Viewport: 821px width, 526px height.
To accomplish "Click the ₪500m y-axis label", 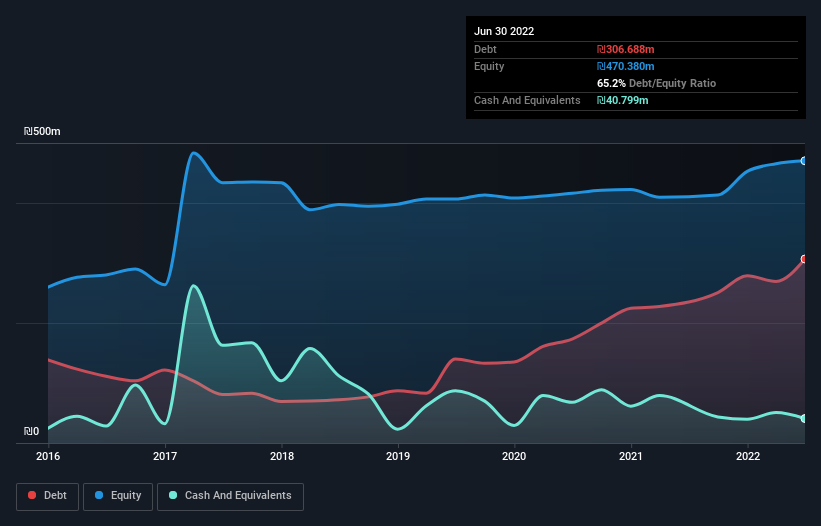I will [x=42, y=131].
